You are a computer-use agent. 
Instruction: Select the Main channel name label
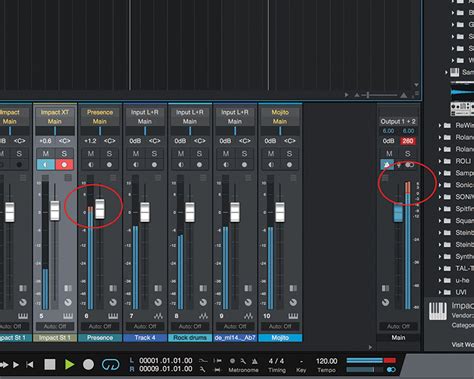(x=398, y=338)
